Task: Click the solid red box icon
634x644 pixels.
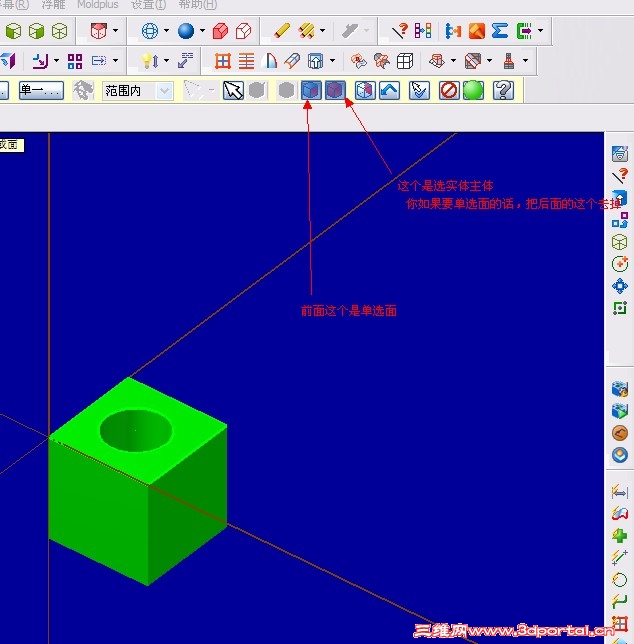Action: coord(220,31)
